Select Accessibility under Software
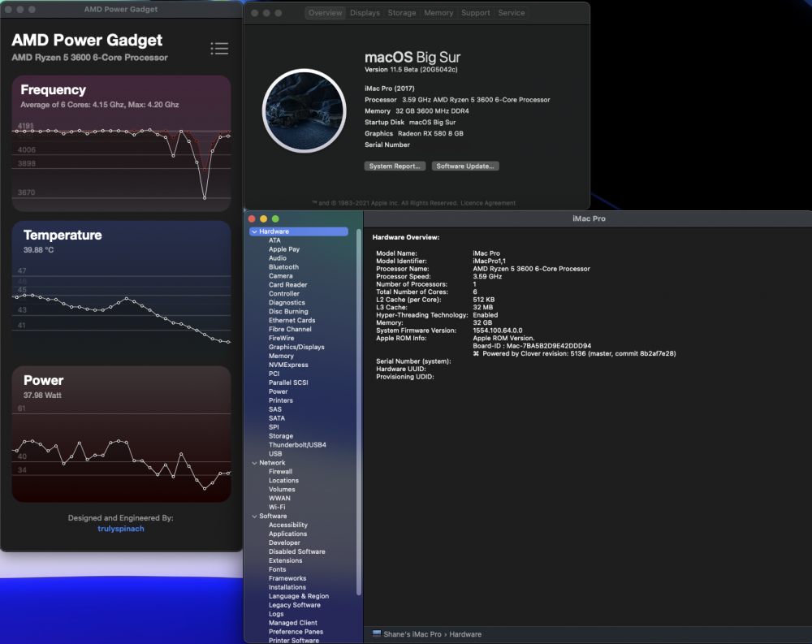The height and width of the screenshot is (644, 812). coord(288,525)
